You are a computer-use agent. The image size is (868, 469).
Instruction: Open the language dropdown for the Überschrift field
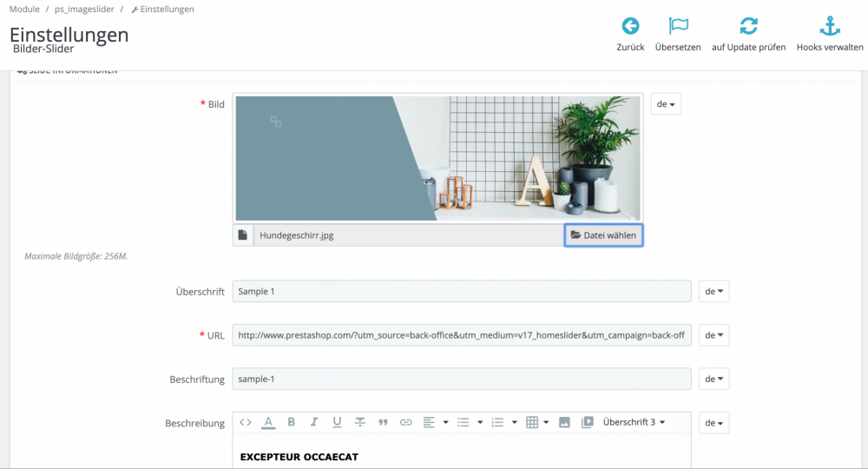(714, 291)
